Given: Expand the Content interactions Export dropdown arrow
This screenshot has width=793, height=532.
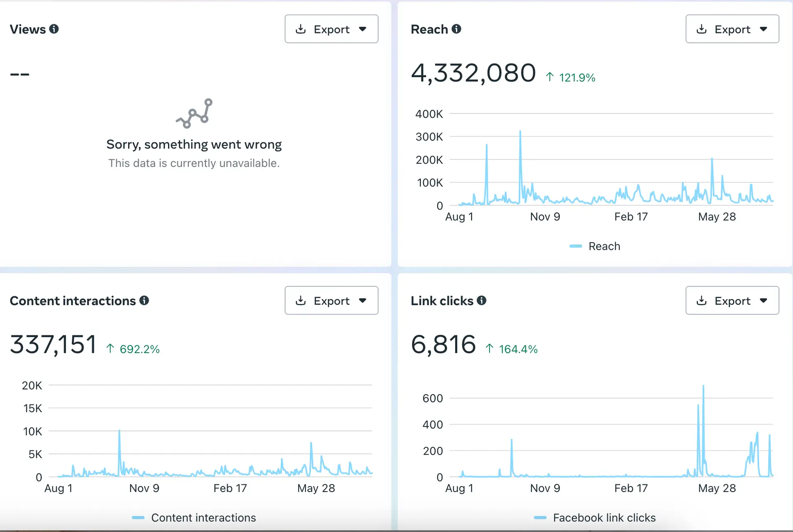Looking at the screenshot, I should (x=363, y=300).
